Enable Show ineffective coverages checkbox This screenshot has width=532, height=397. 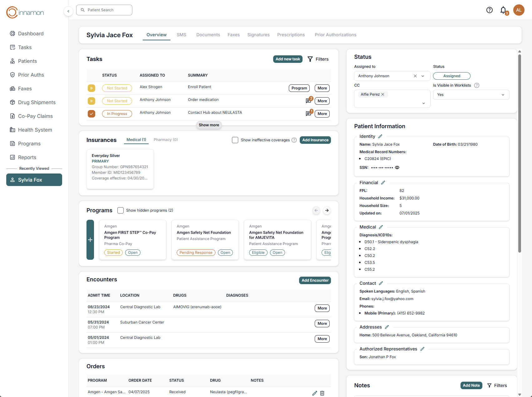(x=235, y=140)
